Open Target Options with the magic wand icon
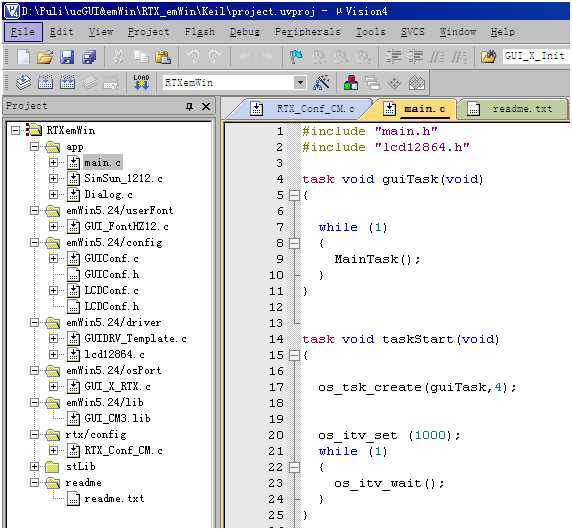This screenshot has width=572, height=530. point(321,82)
